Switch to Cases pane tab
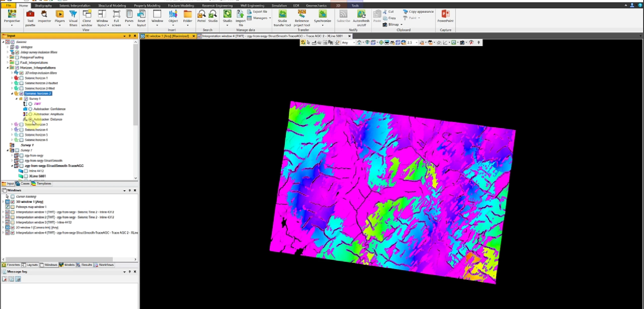 tap(23, 184)
